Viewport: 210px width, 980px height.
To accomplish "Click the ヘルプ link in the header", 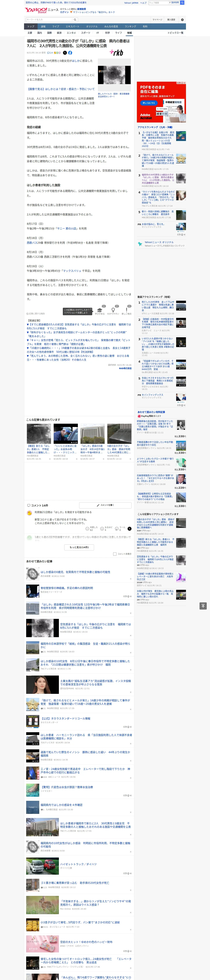I will pyautogui.click(x=143, y=3).
